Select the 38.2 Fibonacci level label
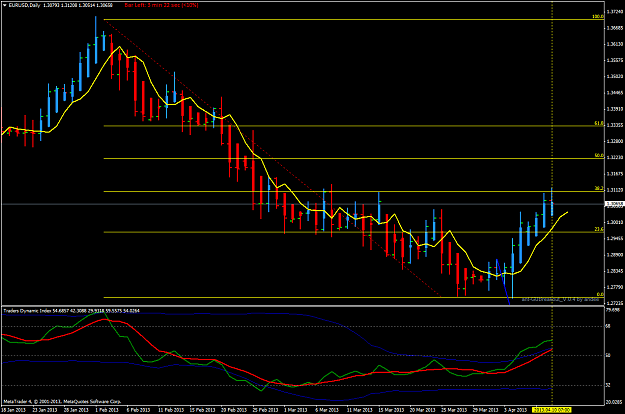The width and height of the screenshot is (625, 414). (599, 188)
